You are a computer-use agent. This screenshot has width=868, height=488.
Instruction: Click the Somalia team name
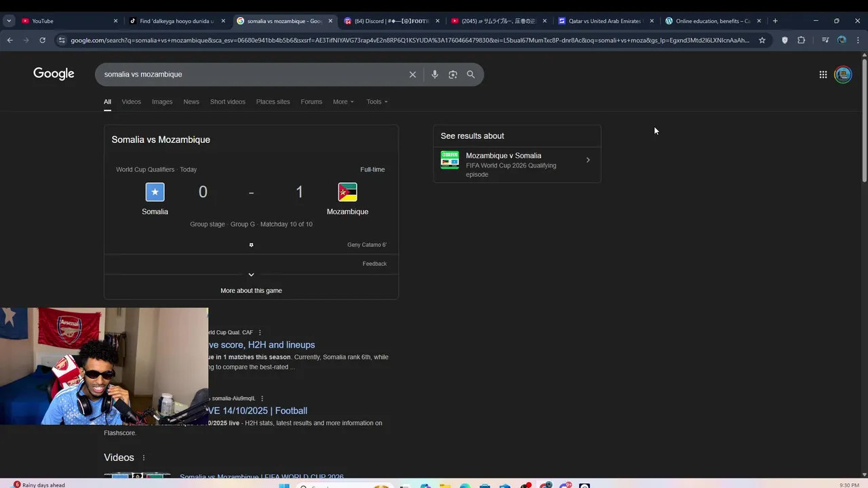[155, 211]
